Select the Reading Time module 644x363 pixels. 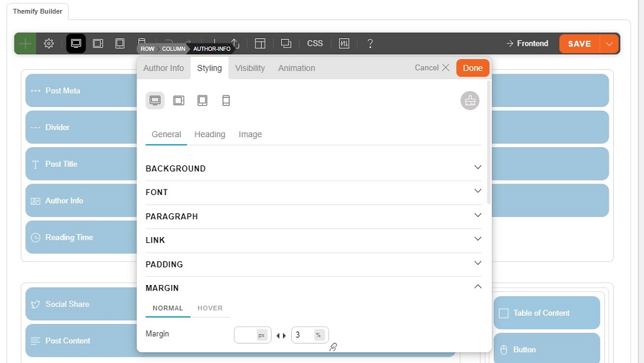[x=81, y=237]
